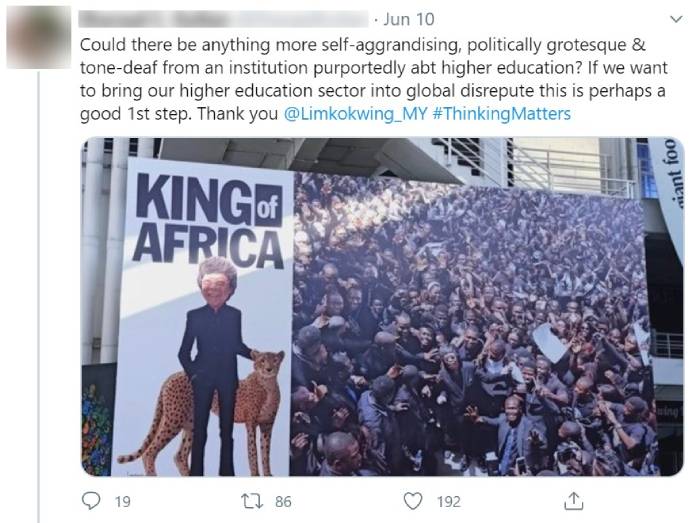Click the reply speech bubble icon
The height and width of the screenshot is (523, 700).
[91, 500]
